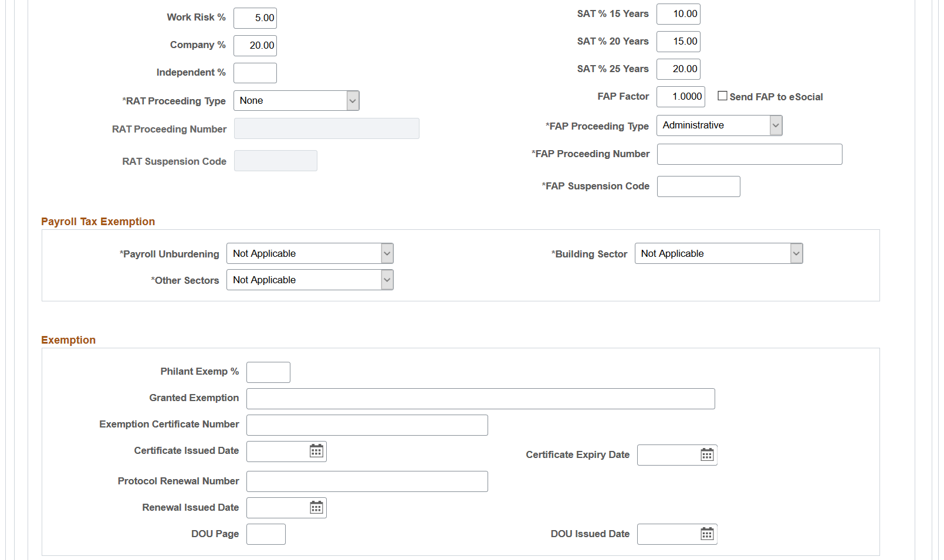Screen dimensions: 944x560
Task: Click the DOU Page input field
Action: (266, 534)
